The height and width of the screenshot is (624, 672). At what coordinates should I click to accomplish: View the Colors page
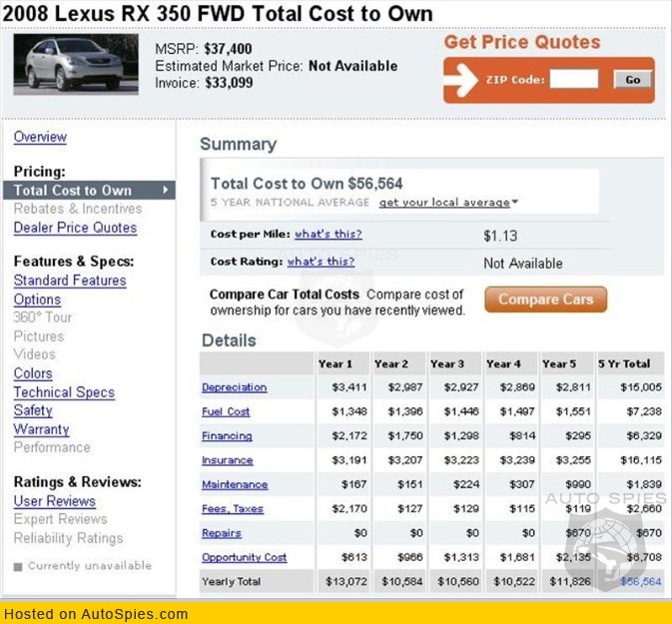pyautogui.click(x=33, y=373)
